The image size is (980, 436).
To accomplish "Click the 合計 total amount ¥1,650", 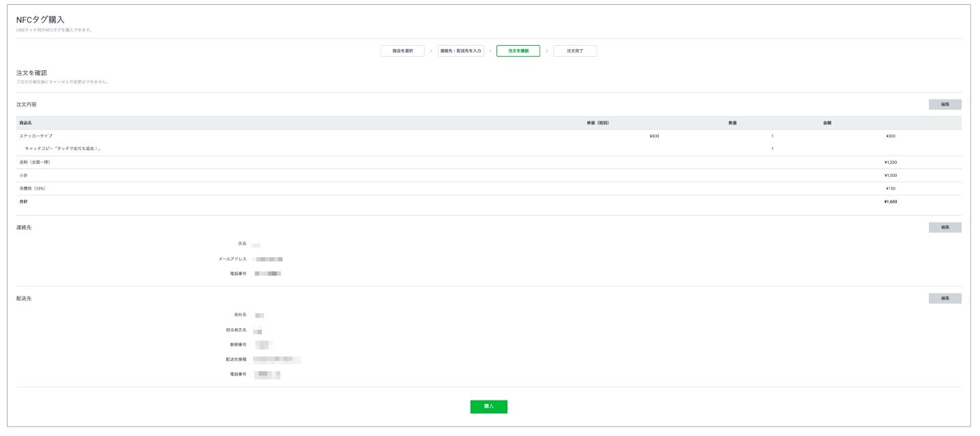I will (x=890, y=202).
